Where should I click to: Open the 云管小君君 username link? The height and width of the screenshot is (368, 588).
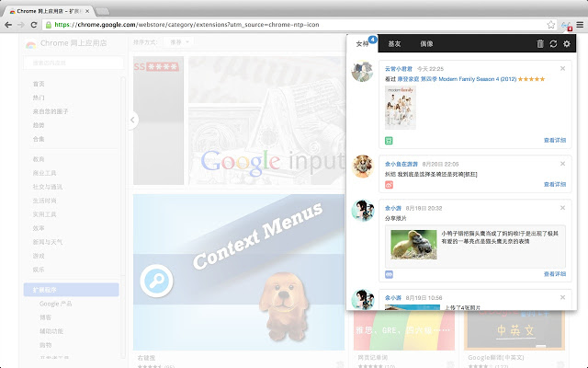click(x=399, y=69)
